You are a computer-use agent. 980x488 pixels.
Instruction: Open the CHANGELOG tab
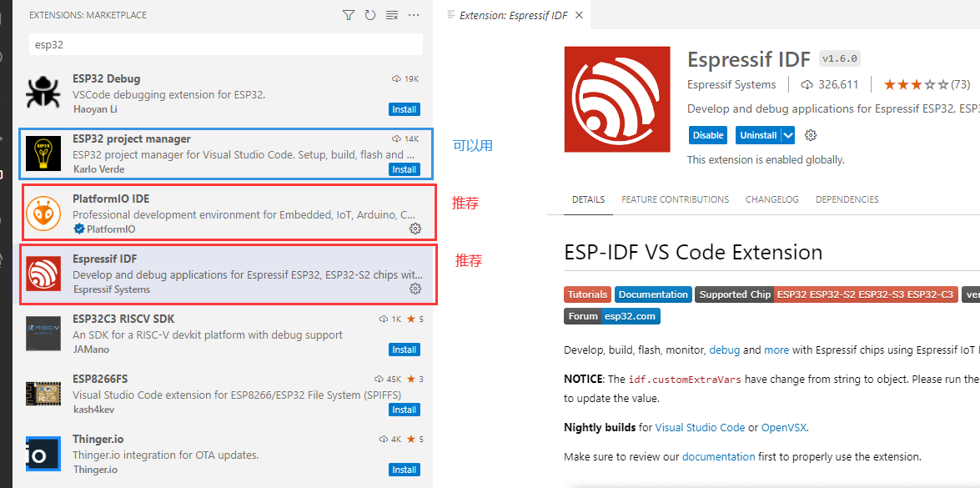coord(771,199)
